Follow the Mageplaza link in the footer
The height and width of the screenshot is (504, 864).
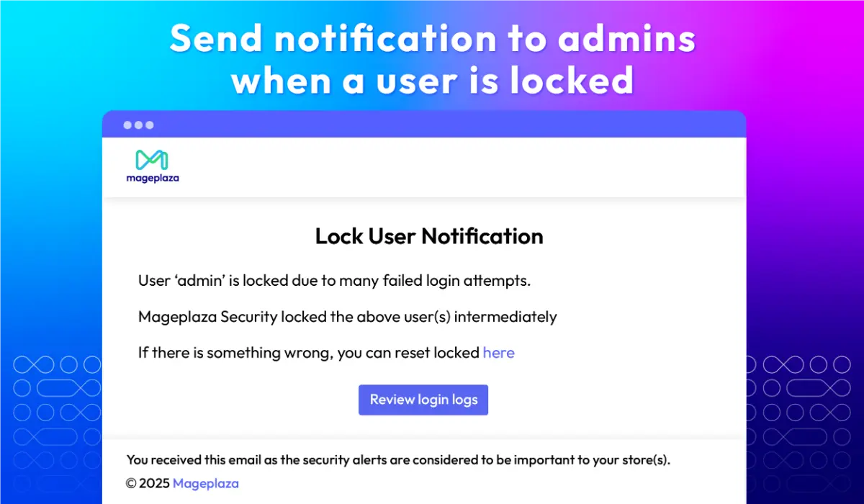point(205,483)
